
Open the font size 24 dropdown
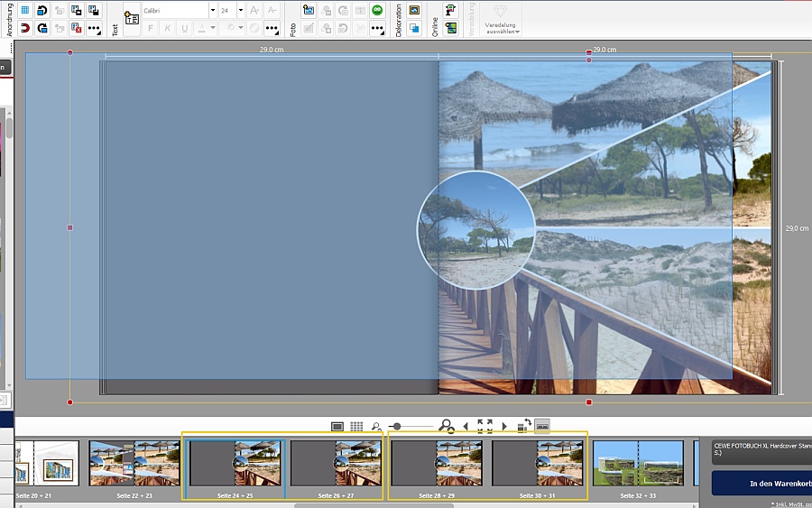[x=241, y=11]
